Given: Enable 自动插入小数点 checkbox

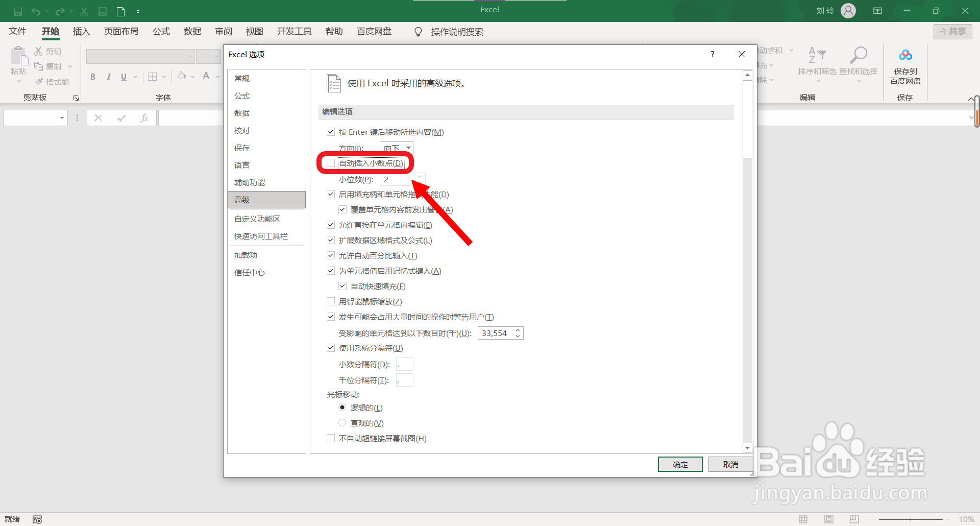Looking at the screenshot, I should 331,162.
